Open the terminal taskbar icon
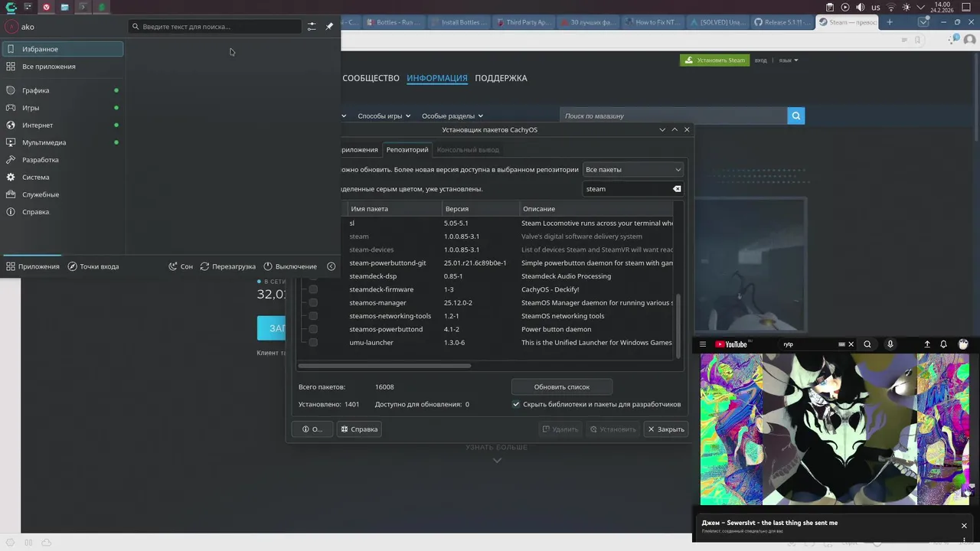The image size is (980, 551). [83, 7]
